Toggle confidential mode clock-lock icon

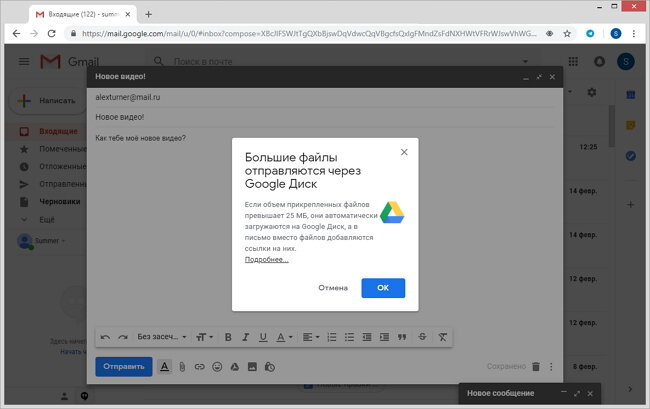click(270, 366)
